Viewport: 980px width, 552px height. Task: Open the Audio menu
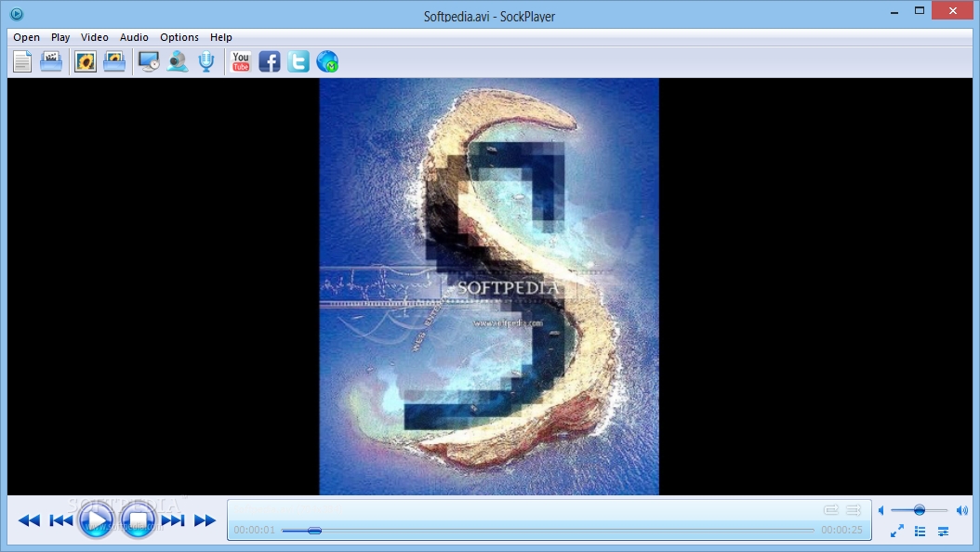[134, 37]
